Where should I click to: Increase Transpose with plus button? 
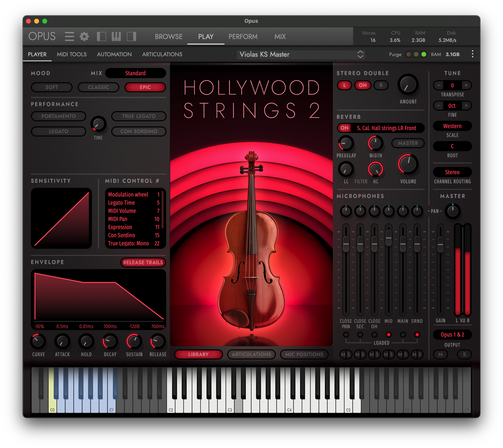pos(466,85)
